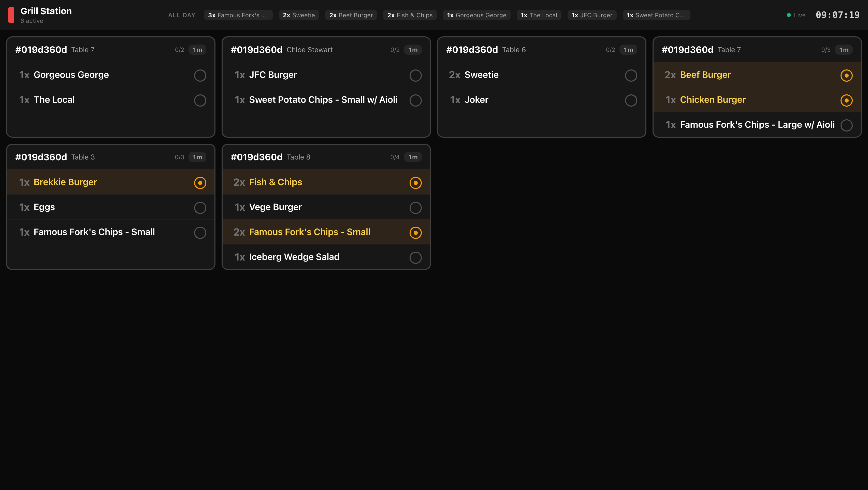
Task: Click the green Live status indicator
Action: tap(789, 15)
